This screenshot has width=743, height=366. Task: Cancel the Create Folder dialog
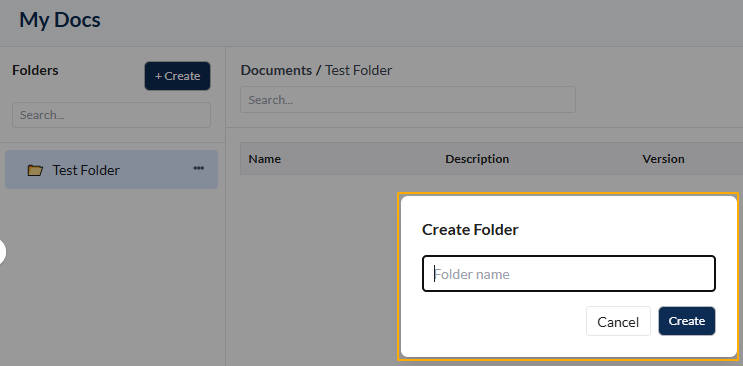(618, 321)
